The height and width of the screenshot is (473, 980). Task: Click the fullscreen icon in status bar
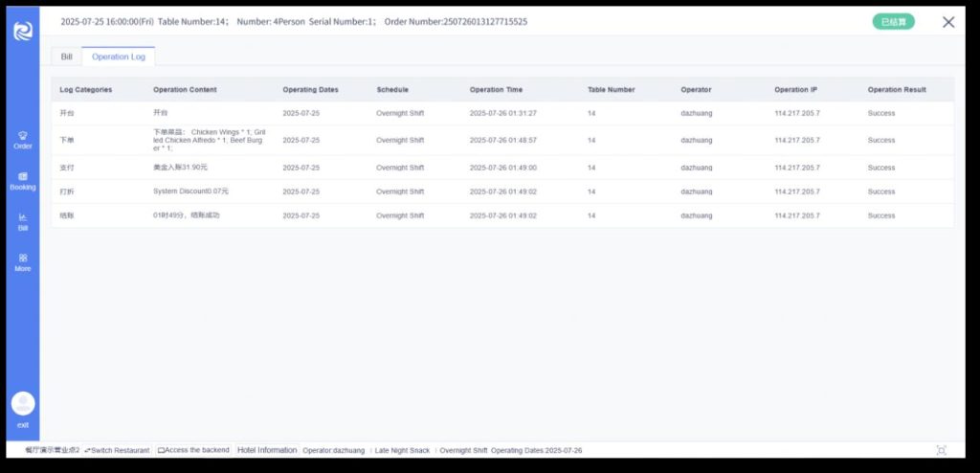click(941, 450)
